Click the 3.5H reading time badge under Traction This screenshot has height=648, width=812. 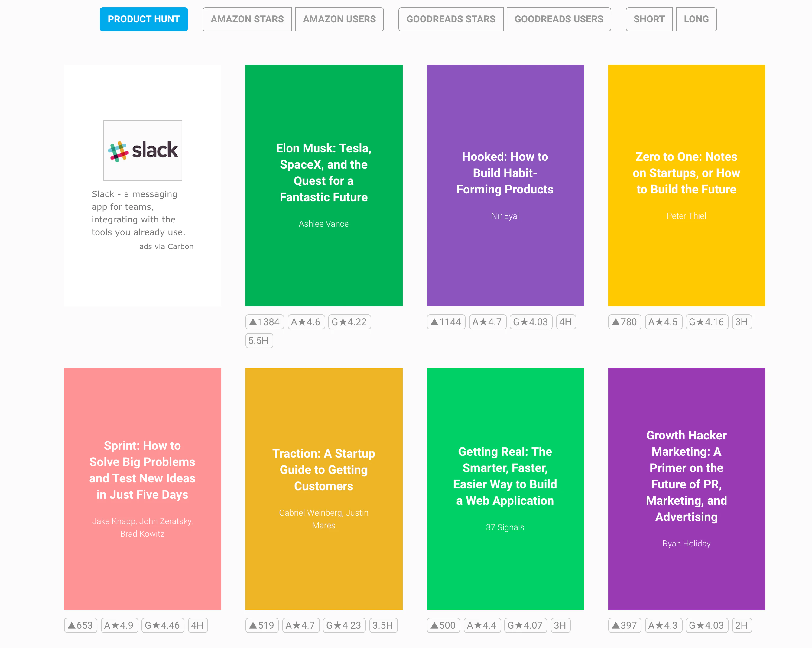point(383,625)
